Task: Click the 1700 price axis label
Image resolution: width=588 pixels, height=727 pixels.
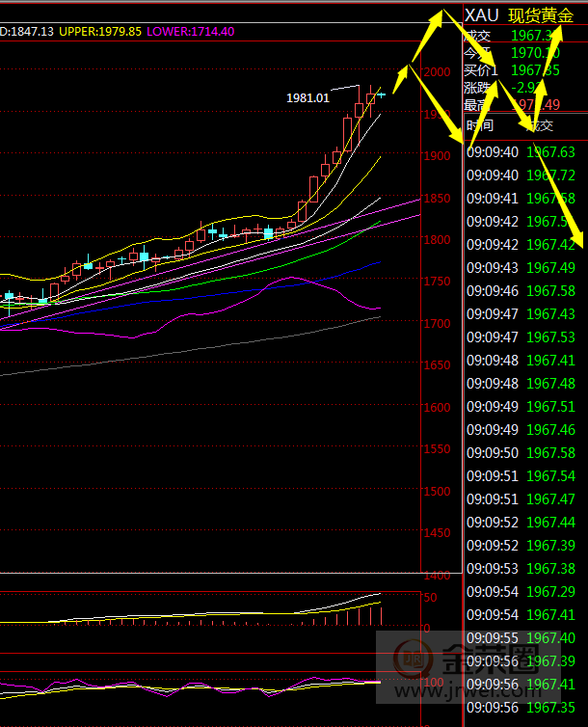Action: coord(437,324)
